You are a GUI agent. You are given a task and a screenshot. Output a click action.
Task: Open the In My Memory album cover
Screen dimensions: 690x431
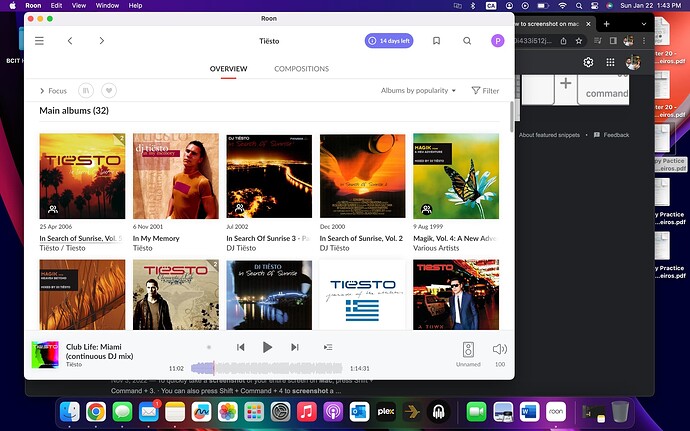(176, 176)
